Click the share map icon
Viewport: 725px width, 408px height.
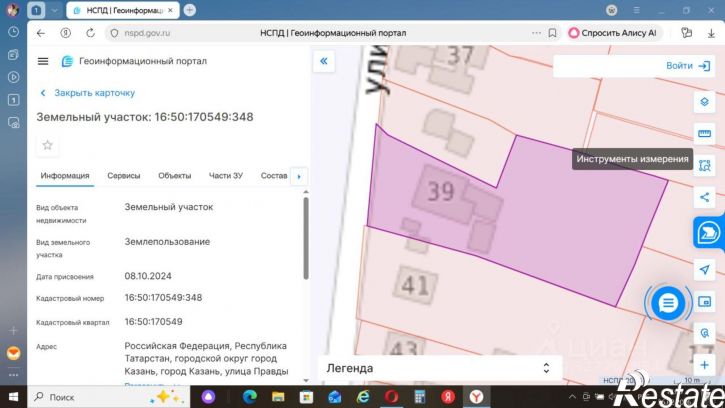click(x=704, y=198)
